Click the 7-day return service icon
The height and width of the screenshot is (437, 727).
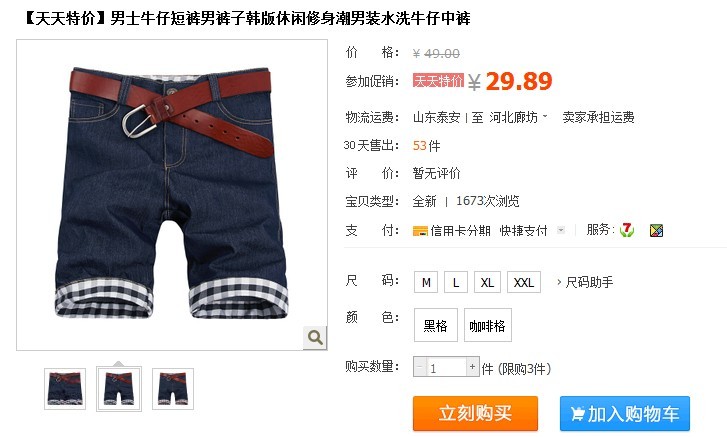[627, 230]
